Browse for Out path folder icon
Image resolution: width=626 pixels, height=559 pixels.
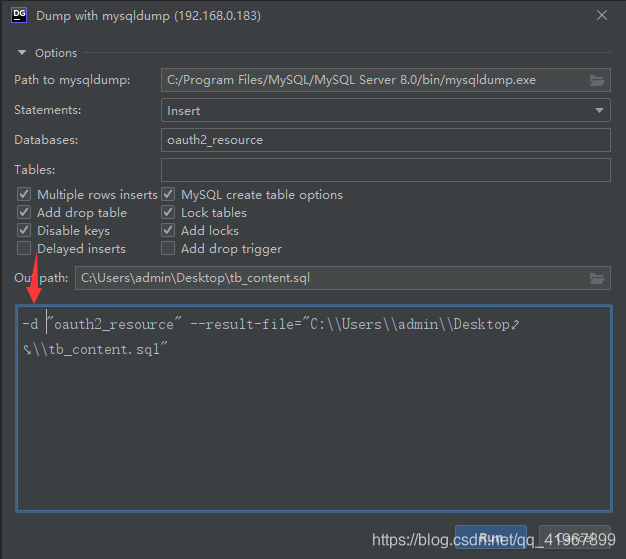[x=597, y=278]
